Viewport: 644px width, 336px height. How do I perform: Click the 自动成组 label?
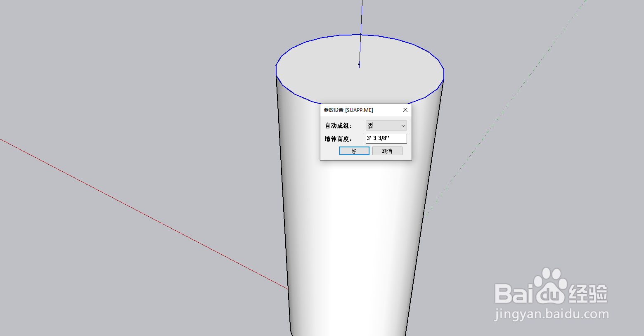coord(338,126)
